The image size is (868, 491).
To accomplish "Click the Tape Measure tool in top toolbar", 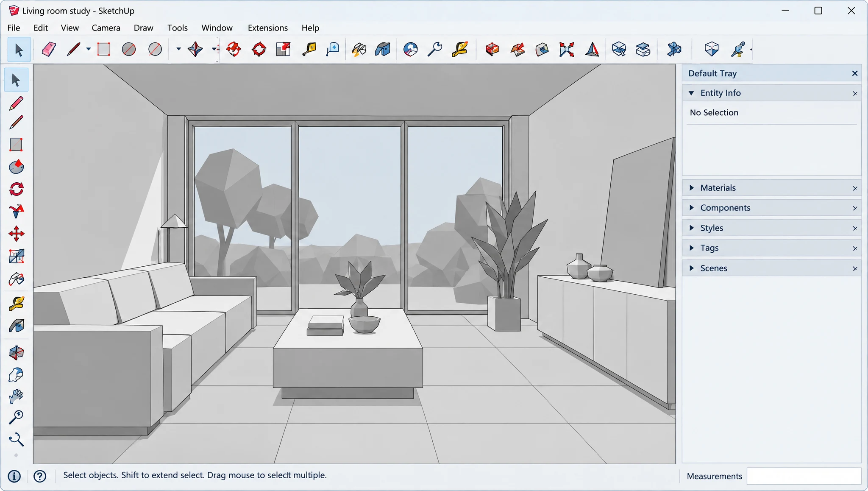I will tap(309, 49).
